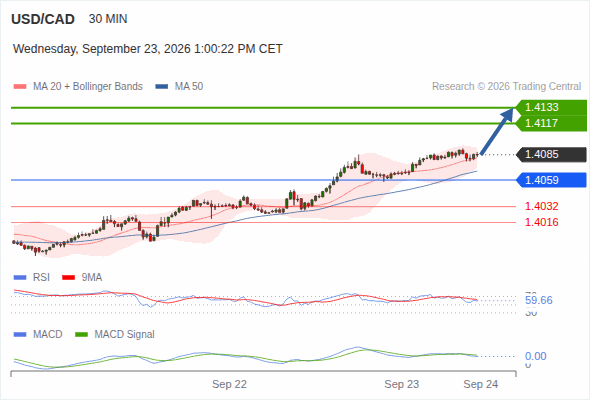Click the 1.4032 support level value

(541, 206)
